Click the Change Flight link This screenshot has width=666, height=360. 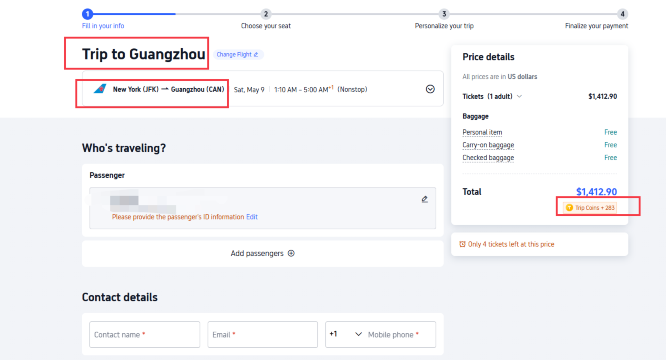click(x=237, y=55)
